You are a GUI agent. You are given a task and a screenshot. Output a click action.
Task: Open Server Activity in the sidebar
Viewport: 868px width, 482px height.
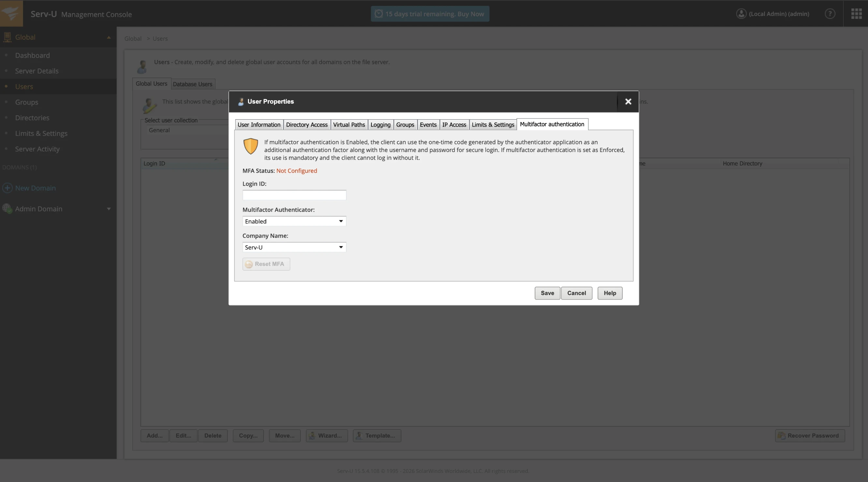(37, 149)
